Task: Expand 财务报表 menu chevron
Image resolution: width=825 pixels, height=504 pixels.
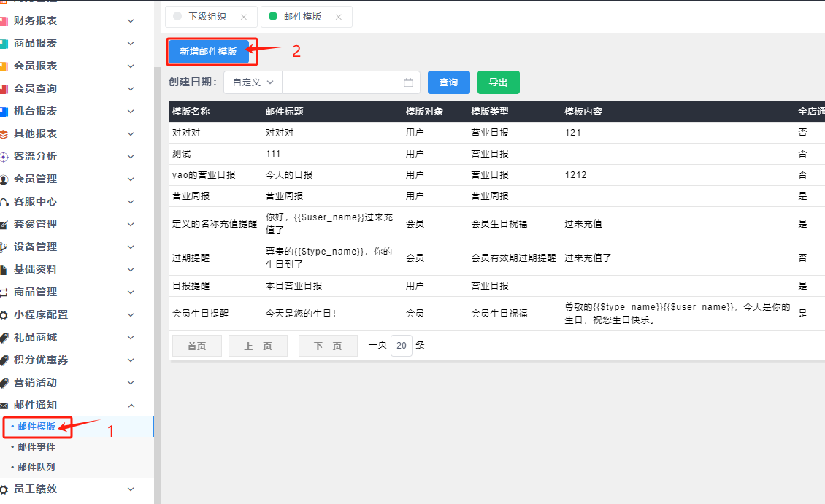Action: click(x=131, y=21)
